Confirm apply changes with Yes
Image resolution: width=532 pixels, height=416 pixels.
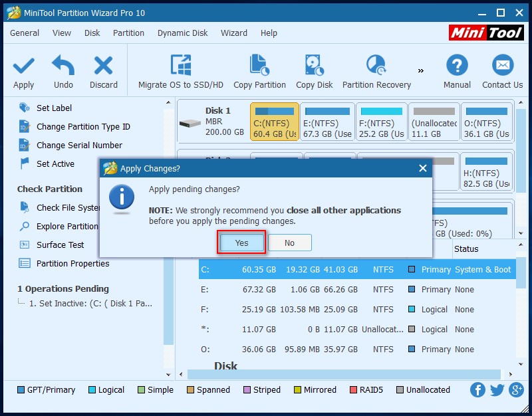pyautogui.click(x=241, y=243)
